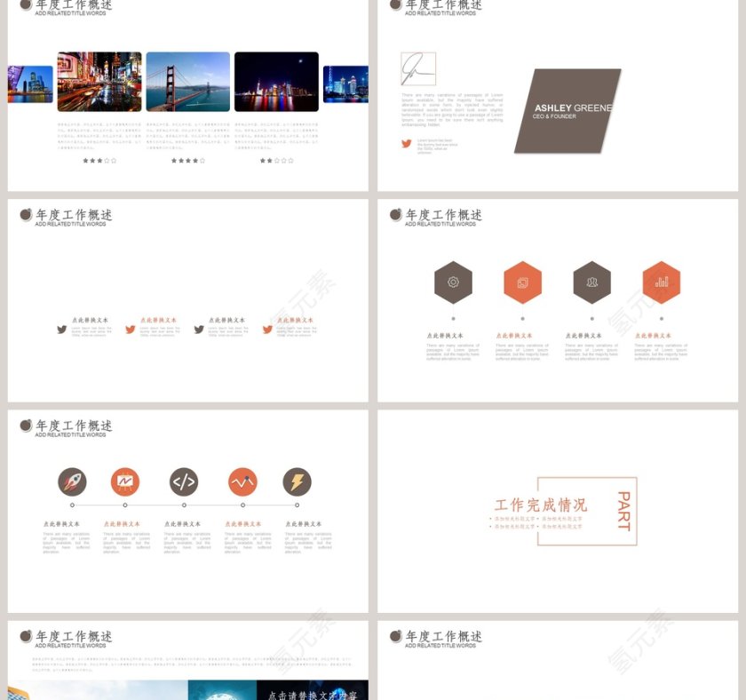746x700 pixels.
Task: Select the signature image box
Action: click(x=418, y=68)
